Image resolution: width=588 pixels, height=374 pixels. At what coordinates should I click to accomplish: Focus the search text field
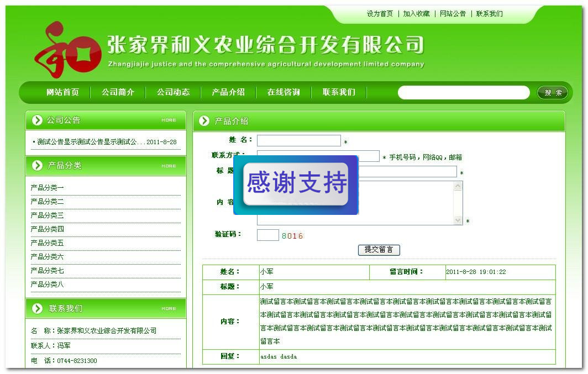(x=464, y=93)
